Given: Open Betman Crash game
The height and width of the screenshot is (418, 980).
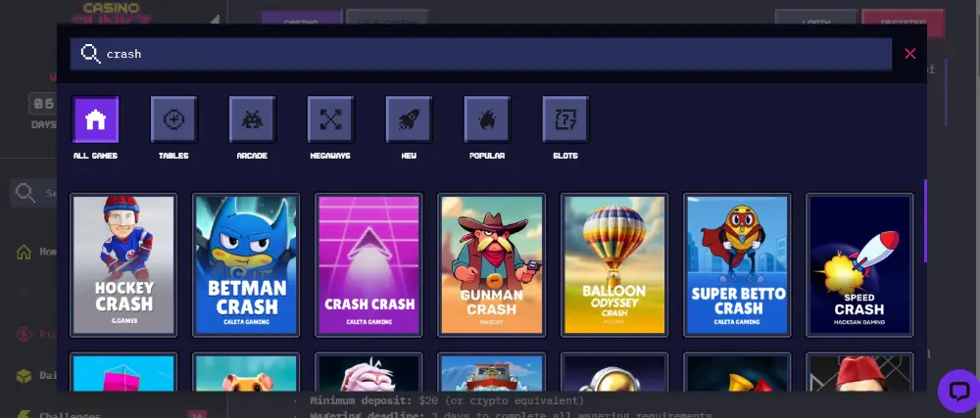Looking at the screenshot, I should tap(246, 265).
